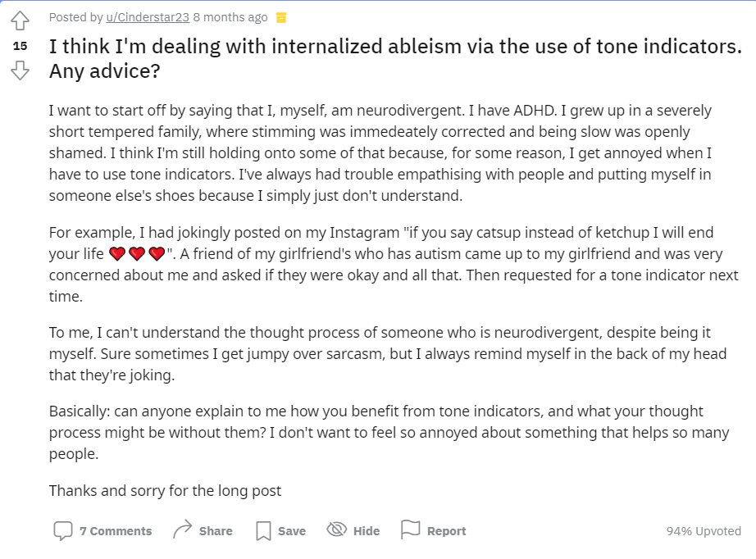Click the first red heart emoji
The height and width of the screenshot is (559, 756).
click(117, 253)
